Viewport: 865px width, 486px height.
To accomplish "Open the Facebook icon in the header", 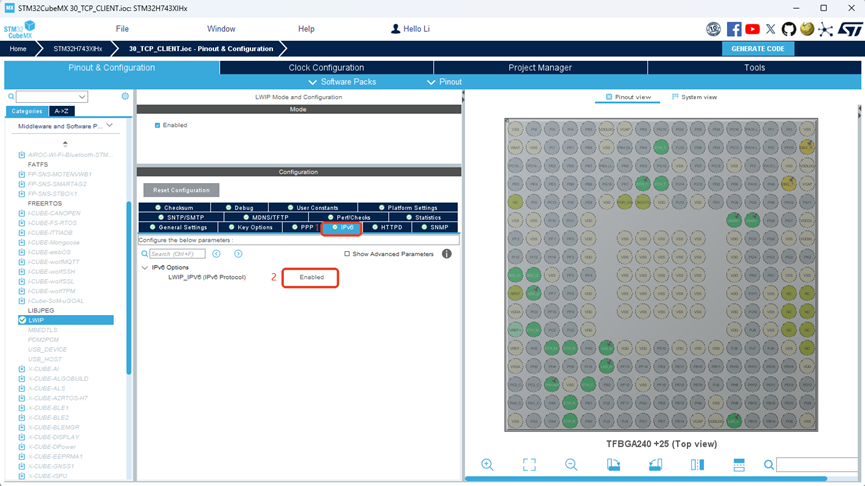I will coord(734,29).
